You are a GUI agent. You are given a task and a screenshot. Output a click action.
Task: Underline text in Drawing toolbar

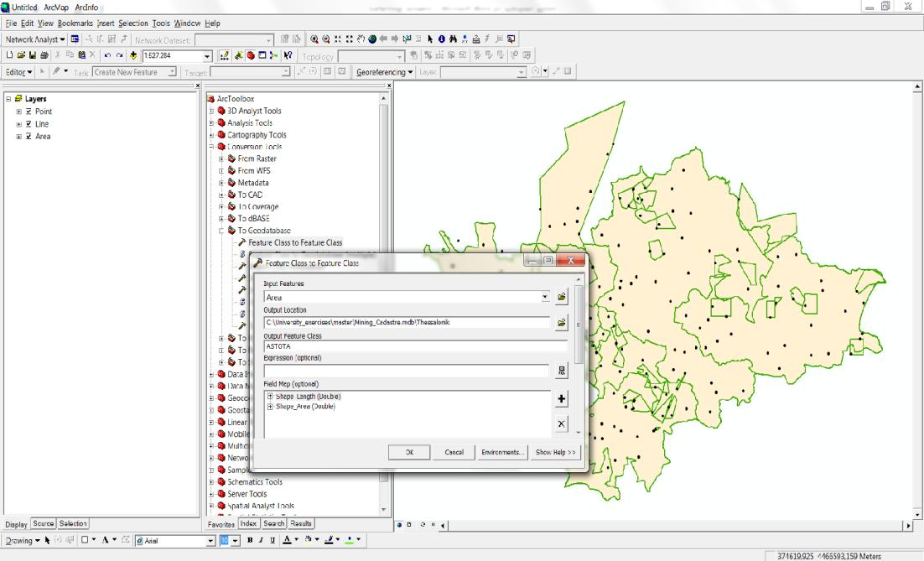[x=273, y=540]
